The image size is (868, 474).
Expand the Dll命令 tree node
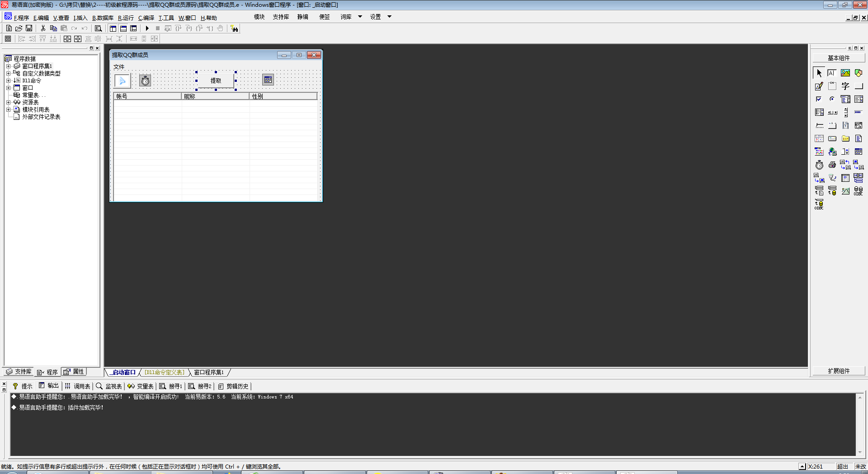tap(8, 81)
